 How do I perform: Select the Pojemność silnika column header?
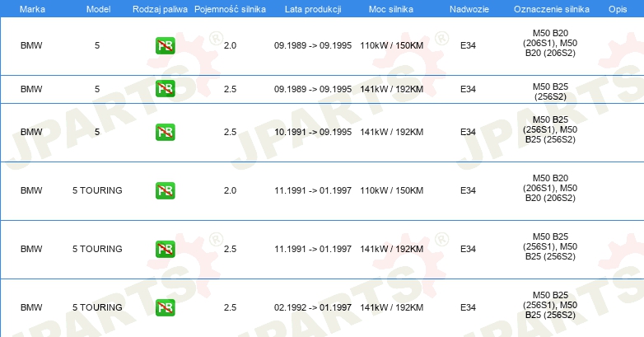pos(230,9)
